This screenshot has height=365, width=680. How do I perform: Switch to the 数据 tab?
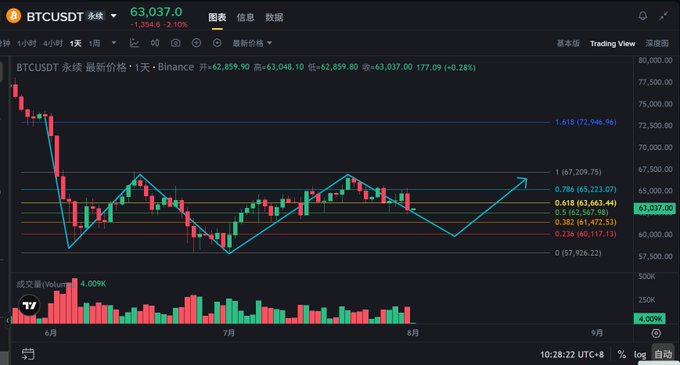pyautogui.click(x=274, y=17)
